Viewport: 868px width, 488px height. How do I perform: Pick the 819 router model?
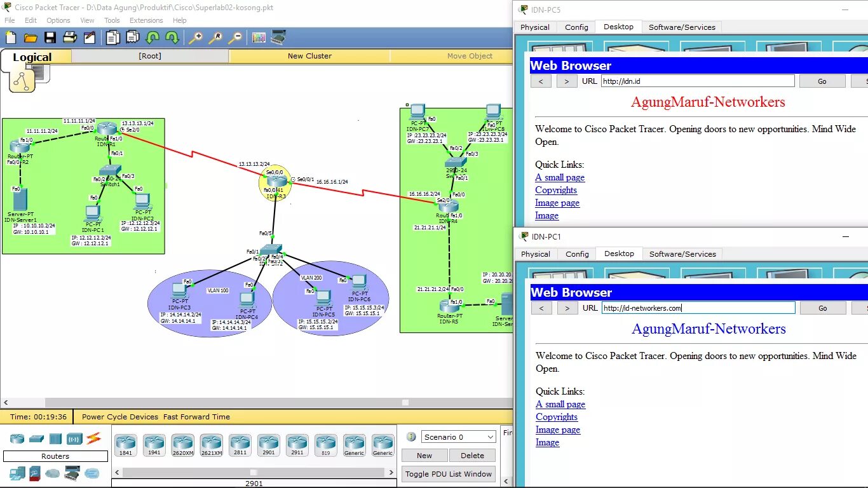click(x=325, y=445)
